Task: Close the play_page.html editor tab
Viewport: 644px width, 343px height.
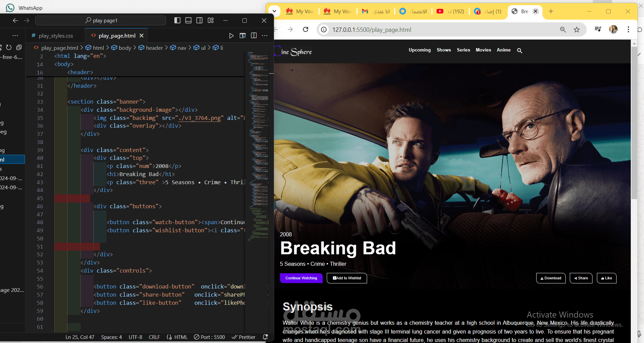Action: pos(142,36)
